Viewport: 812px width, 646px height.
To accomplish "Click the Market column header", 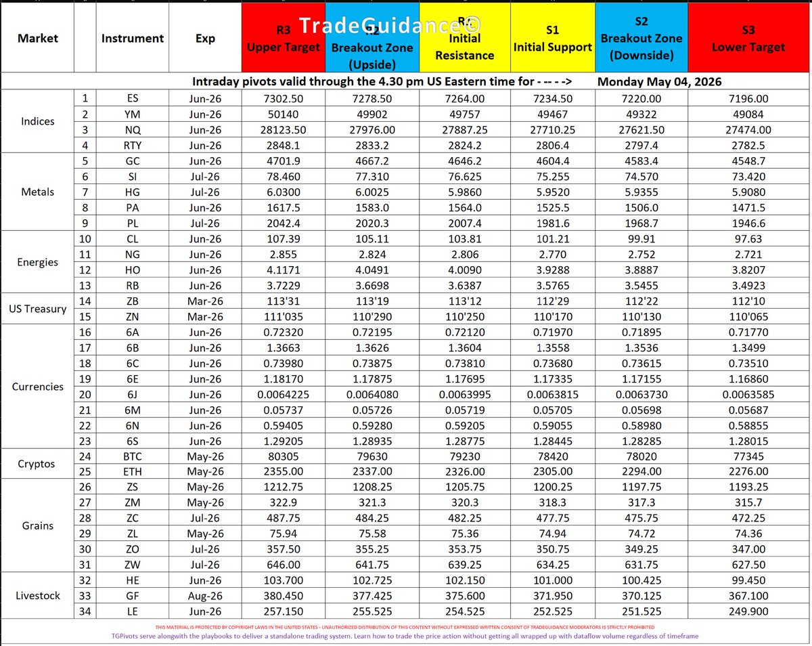I will pyautogui.click(x=37, y=38).
